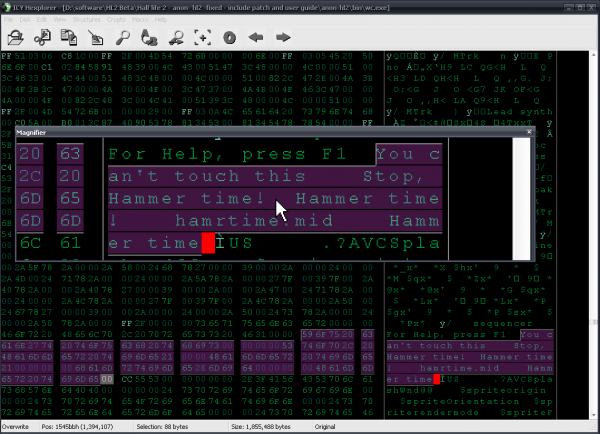Click the 'Pos: 1545bbh' status bar entry
This screenshot has width=600, height=434.
point(77,427)
